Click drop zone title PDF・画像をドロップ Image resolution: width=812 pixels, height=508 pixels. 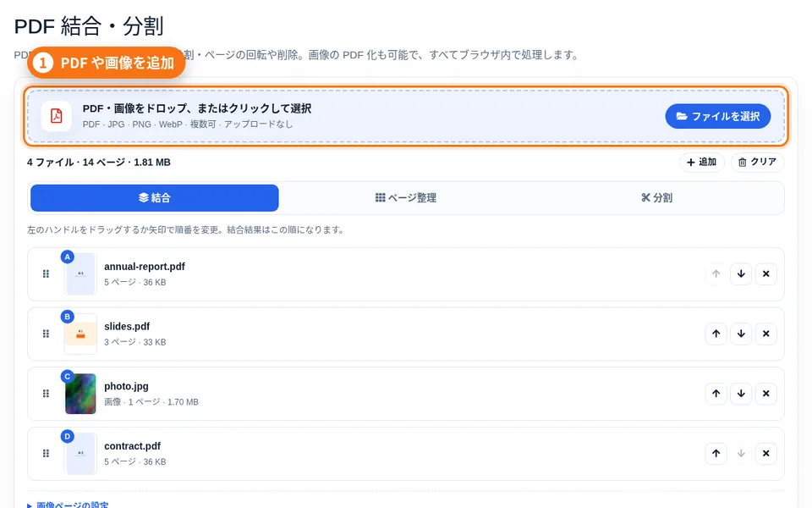[197, 108]
